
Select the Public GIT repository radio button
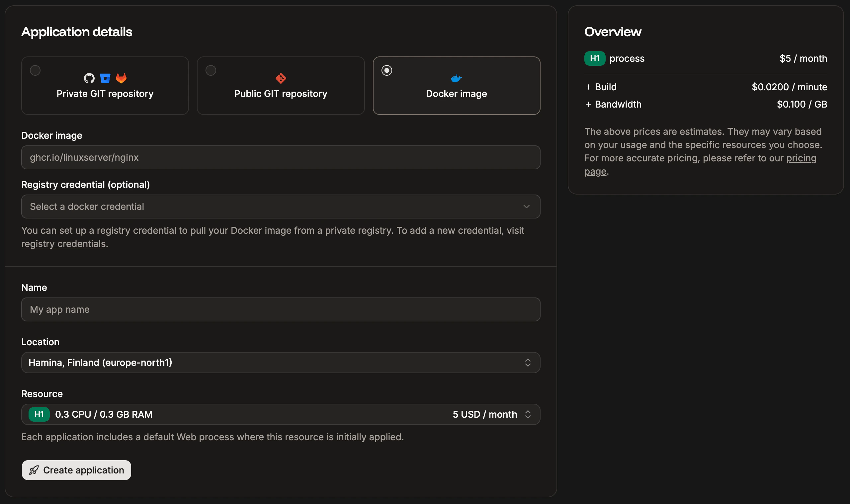pos(211,70)
